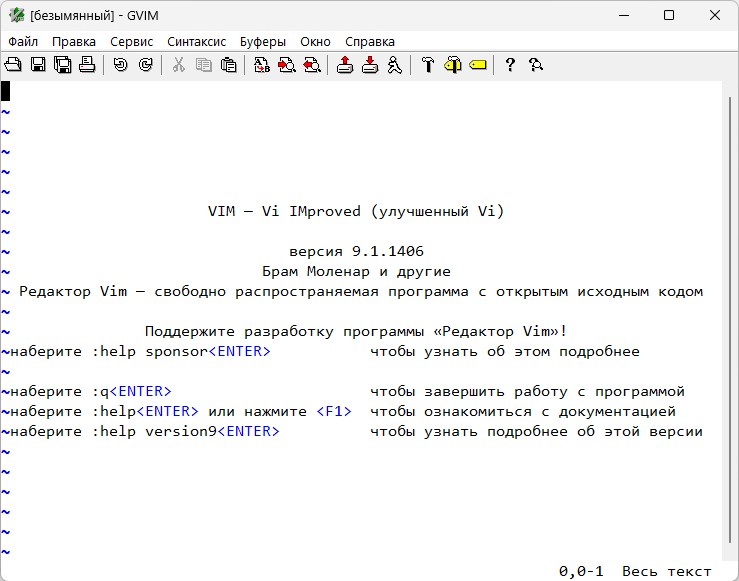Click the black cursor block in editor
Viewport: 739px width, 581px height.
pyautogui.click(x=5, y=91)
